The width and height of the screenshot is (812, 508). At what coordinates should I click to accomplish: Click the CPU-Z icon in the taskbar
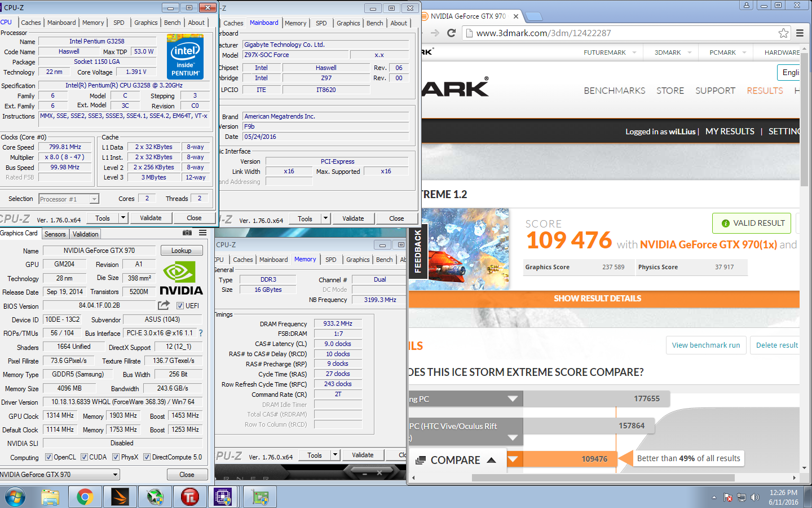pyautogui.click(x=223, y=497)
